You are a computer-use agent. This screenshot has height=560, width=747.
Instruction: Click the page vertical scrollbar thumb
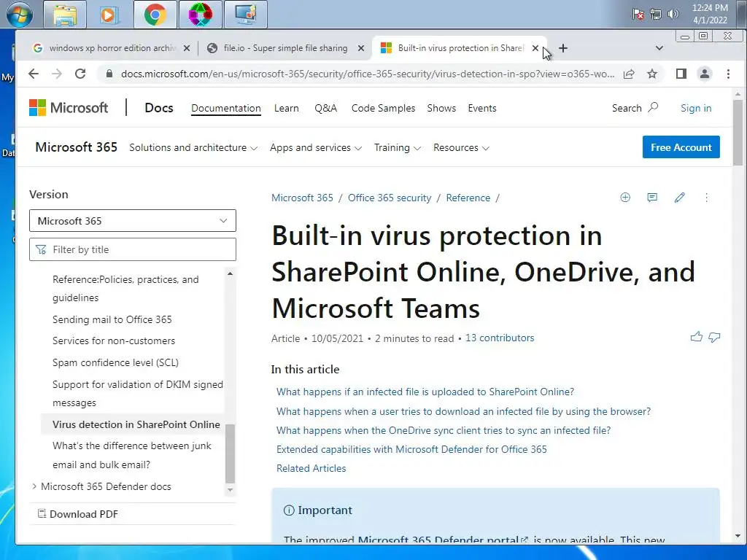point(738,133)
